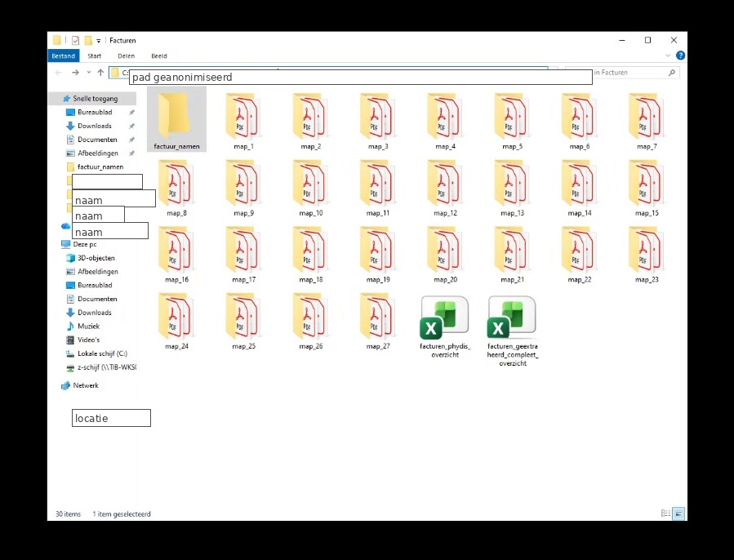Screen dimensions: 734x560
Task: Choose folder map_24
Action: coord(176,321)
